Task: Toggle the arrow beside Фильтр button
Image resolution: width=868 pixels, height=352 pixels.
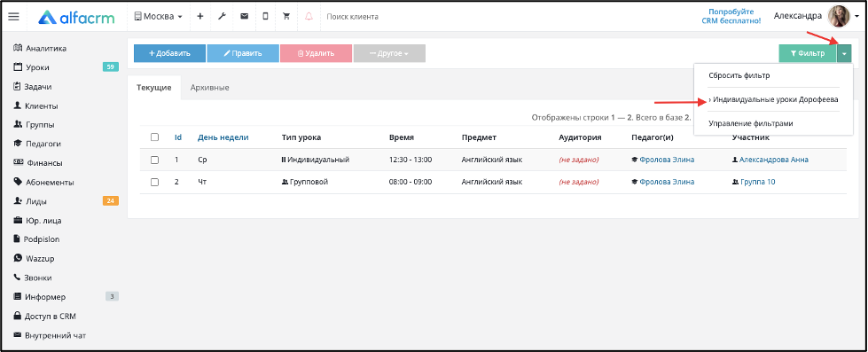Action: tap(844, 54)
